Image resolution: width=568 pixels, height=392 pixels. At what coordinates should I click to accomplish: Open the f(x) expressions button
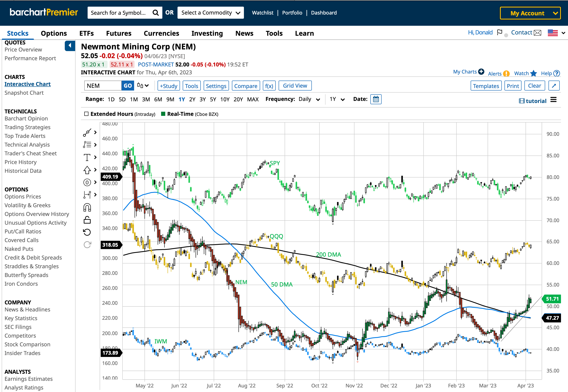(x=269, y=86)
